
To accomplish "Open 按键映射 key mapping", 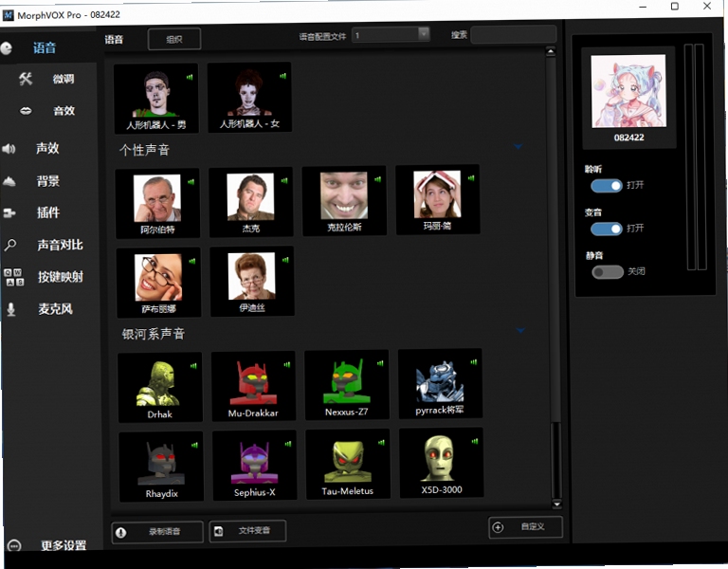I will pyautogui.click(x=61, y=277).
